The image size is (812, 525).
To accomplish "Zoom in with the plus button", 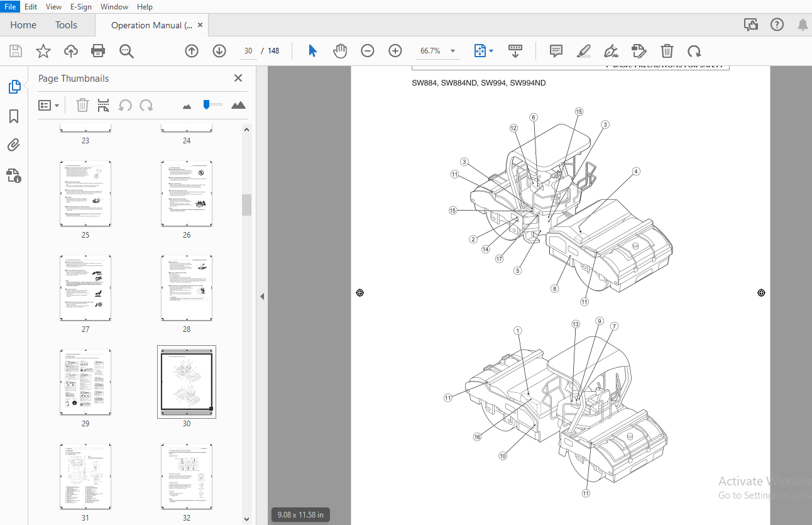I will click(x=395, y=51).
